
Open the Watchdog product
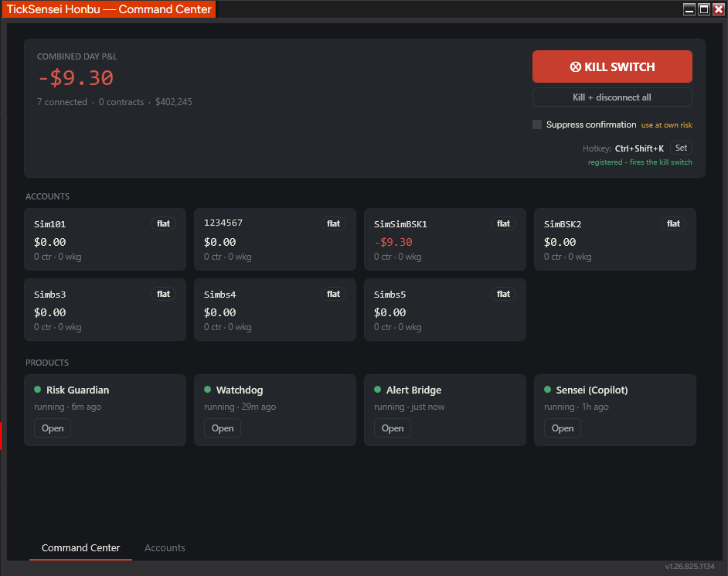tap(223, 428)
